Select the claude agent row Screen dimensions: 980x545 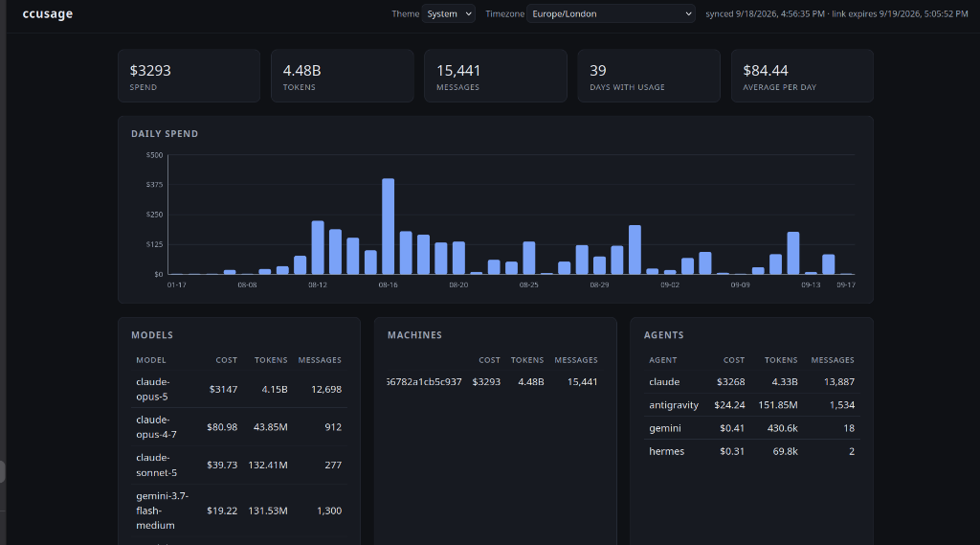point(752,381)
